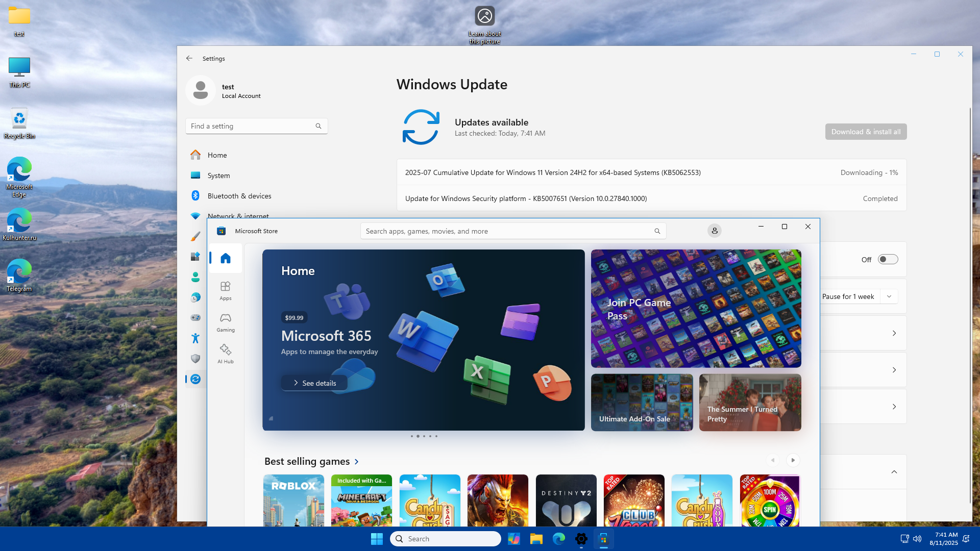Viewport: 980px width, 551px height.
Task: Open AI Hub in Microsoft Store
Action: (x=225, y=354)
